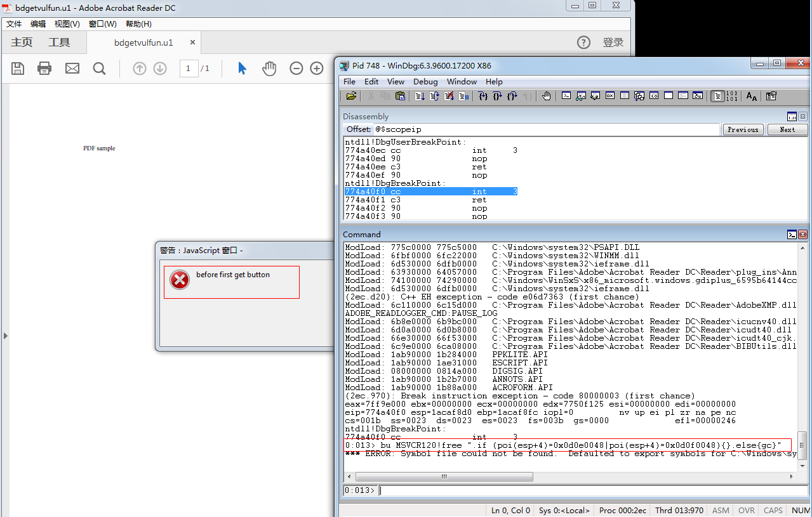Select the highlighted '774a40f0 cc int 3' disassembly line
The width and height of the screenshot is (812, 517).
coord(431,192)
